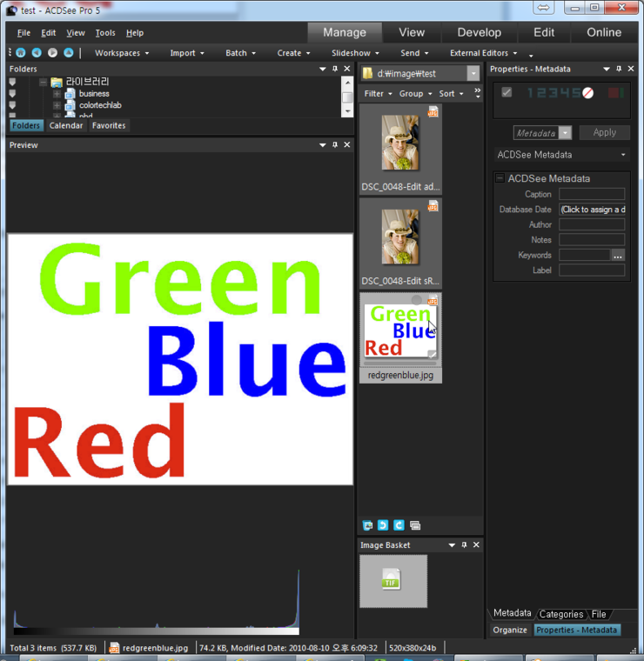This screenshot has height=661, width=644.
Task: Open the Group button
Action: point(415,93)
